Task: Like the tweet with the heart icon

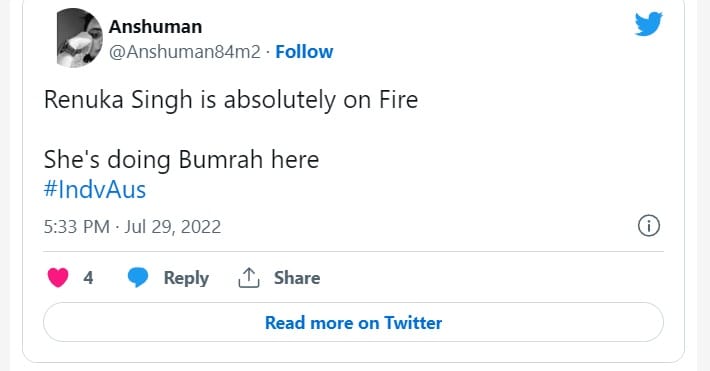Action: tap(58, 278)
